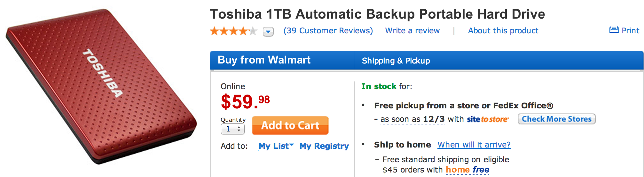Click the Write a review link
This screenshot has width=644, height=177.
[x=412, y=30]
